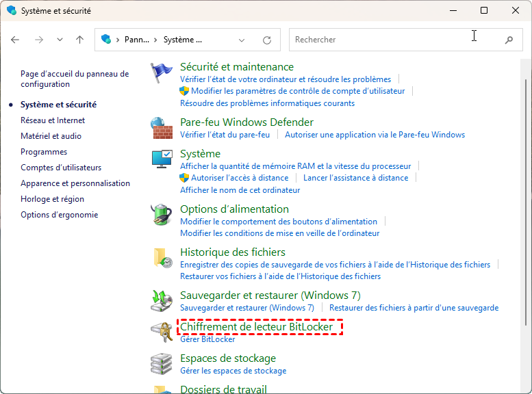Image resolution: width=532 pixels, height=394 pixels.
Task: Open Comptes d'utilisateurs category
Action: 61,168
